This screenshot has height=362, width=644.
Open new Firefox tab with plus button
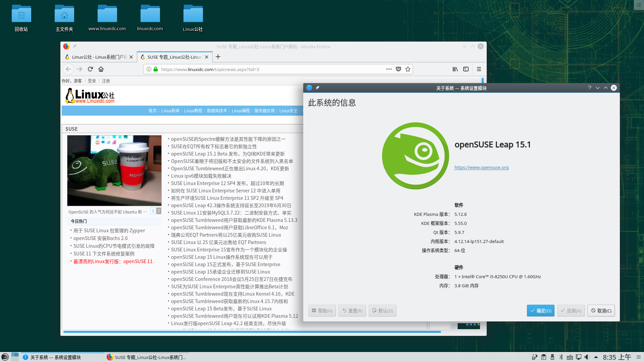pos(218,57)
